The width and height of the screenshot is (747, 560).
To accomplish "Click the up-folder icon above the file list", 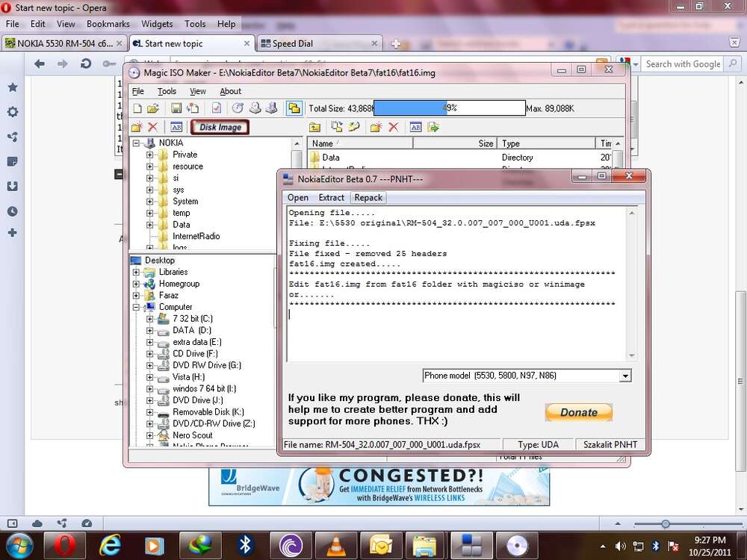I will tap(314, 127).
